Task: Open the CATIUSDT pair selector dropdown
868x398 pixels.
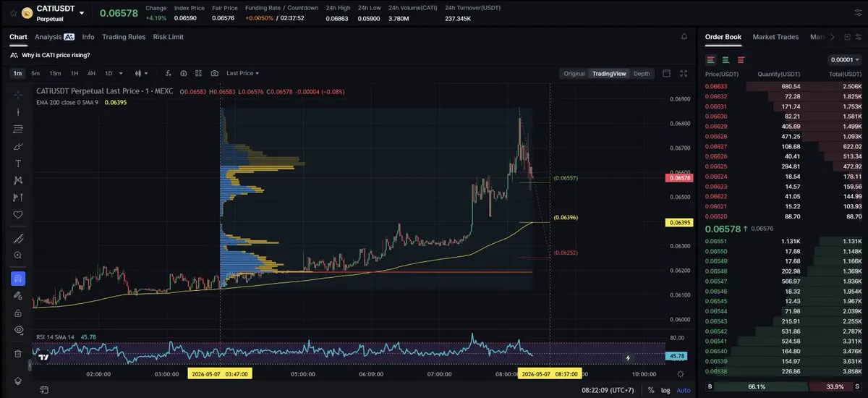Action: (82, 13)
